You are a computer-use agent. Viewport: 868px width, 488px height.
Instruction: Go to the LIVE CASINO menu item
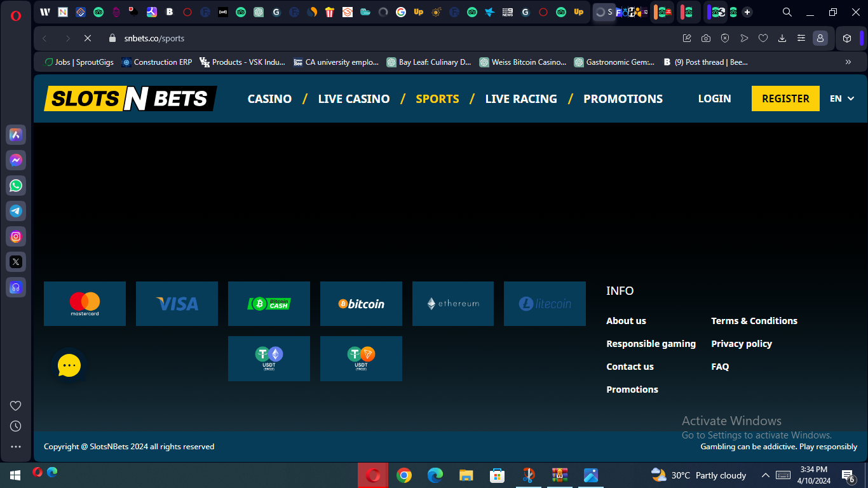coord(354,98)
